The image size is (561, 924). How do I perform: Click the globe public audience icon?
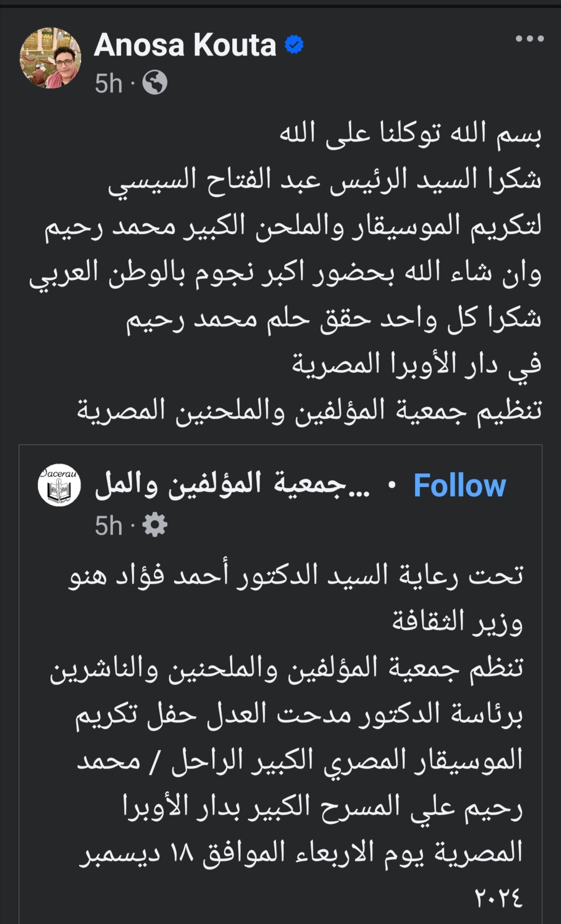[155, 83]
